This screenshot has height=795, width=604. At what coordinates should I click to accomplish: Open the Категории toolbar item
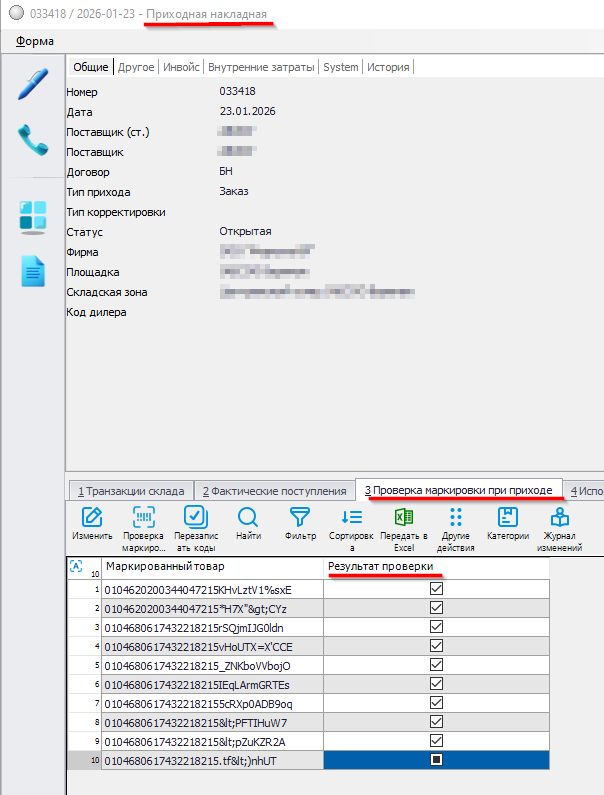(x=507, y=526)
